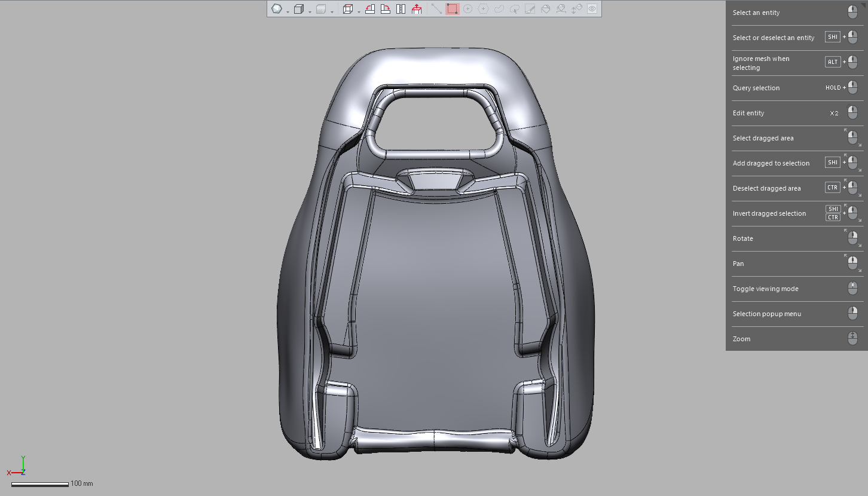
Task: Select the extend-to-boundary selection tool
Action: [x=561, y=9]
